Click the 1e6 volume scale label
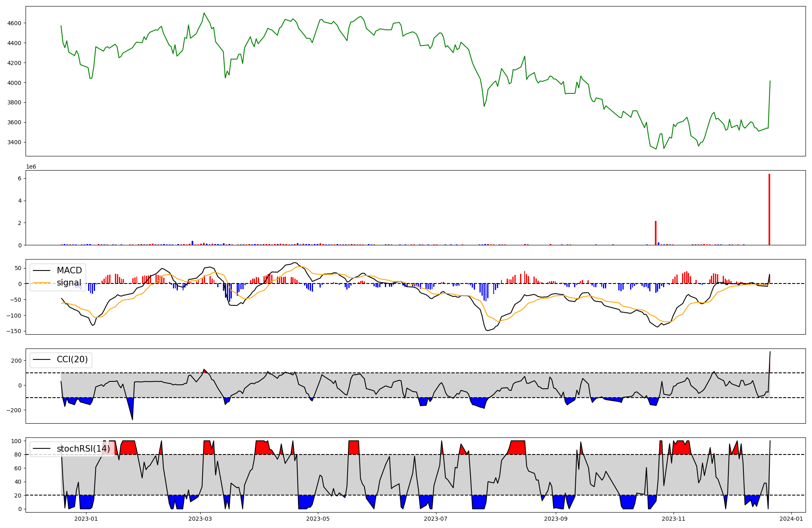 31,167
